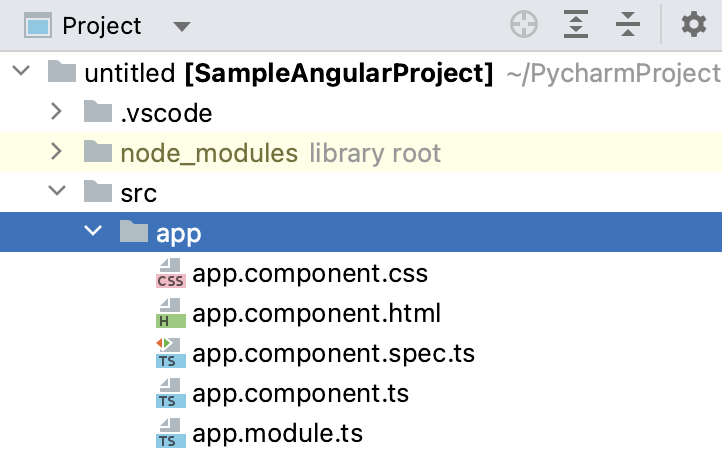722x460 pixels.
Task: Collapse the src folder
Action: coord(57,193)
